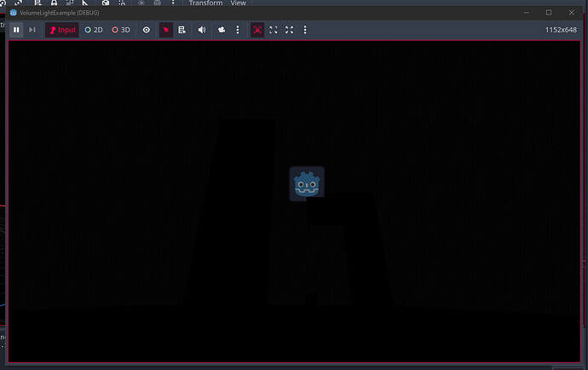This screenshot has height=370, width=588.
Task: Toggle camera override with the camera icon
Action: [222, 30]
